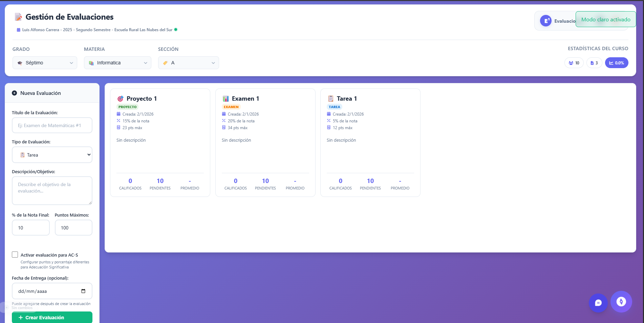The height and width of the screenshot is (323, 644).
Task: Open the Tarea 1 evaluation card
Action: click(370, 142)
